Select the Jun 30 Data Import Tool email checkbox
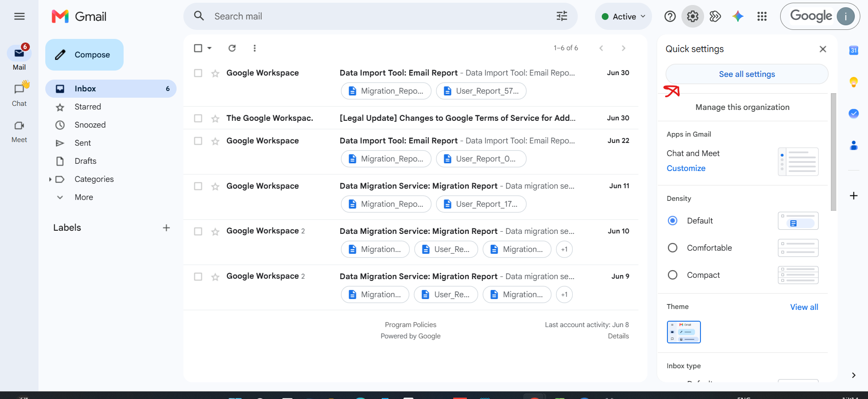The width and height of the screenshot is (868, 399). pos(198,73)
